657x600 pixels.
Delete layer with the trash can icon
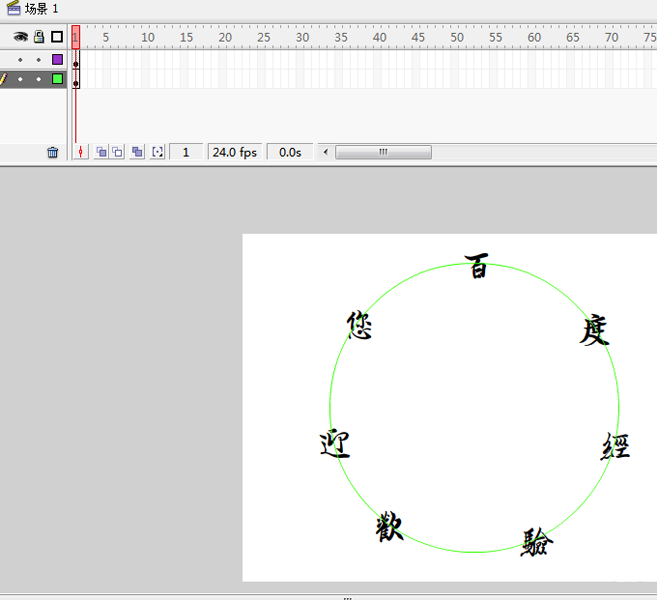tap(52, 152)
